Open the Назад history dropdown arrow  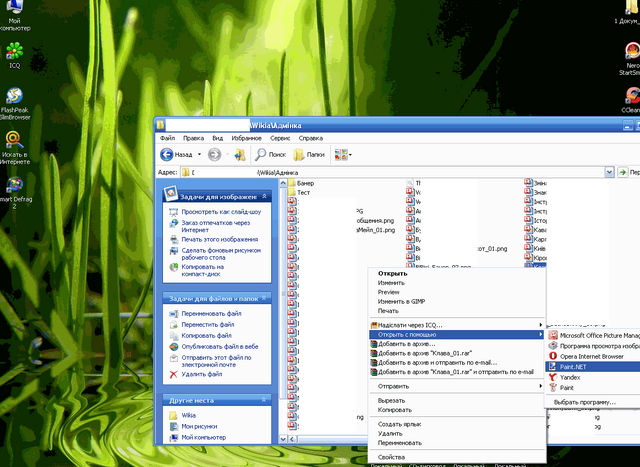(x=199, y=155)
